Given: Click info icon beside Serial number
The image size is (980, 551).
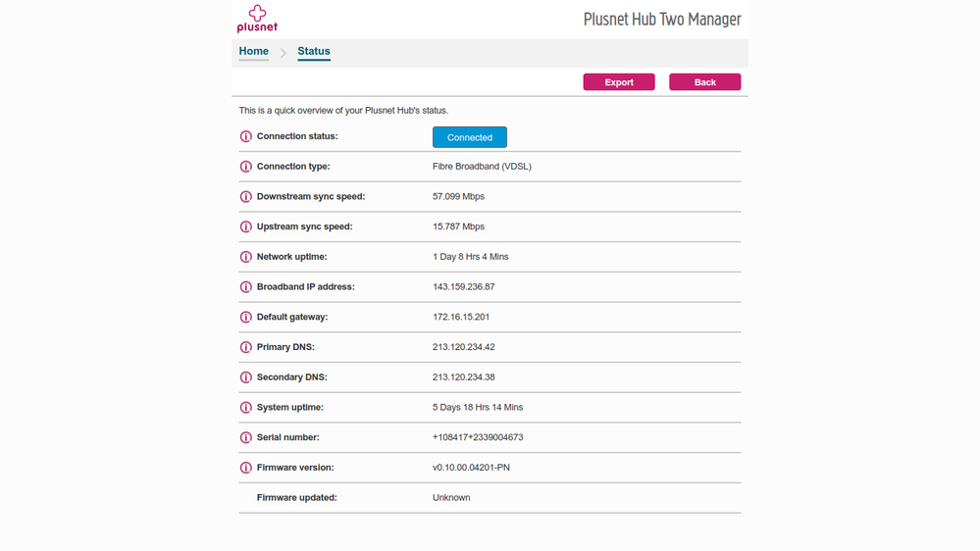Looking at the screenshot, I should coord(246,437).
